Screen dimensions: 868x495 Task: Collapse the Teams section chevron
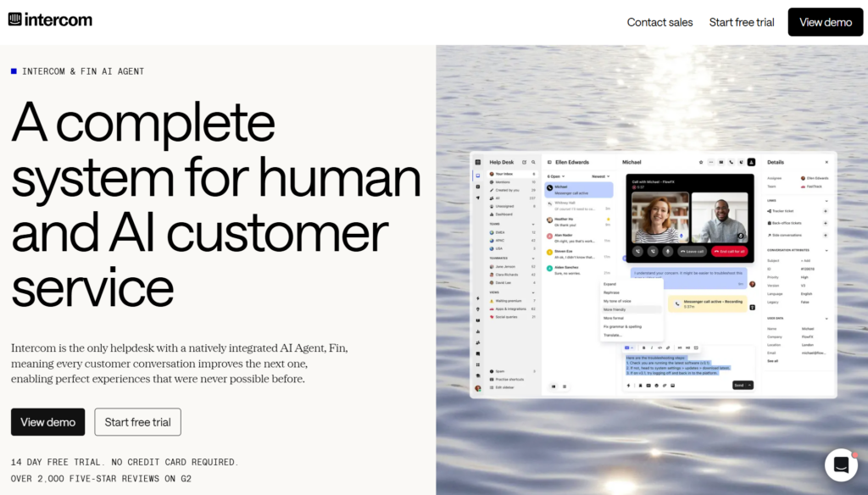click(533, 225)
